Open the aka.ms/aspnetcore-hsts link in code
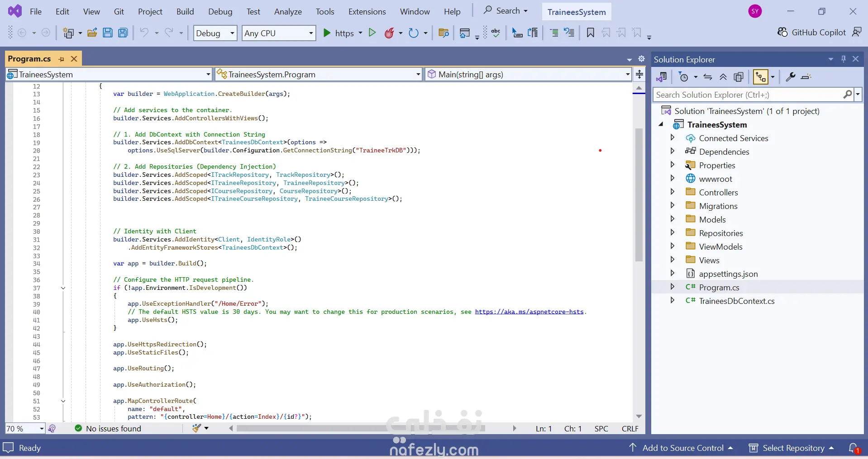This screenshot has height=459, width=868. click(x=529, y=312)
